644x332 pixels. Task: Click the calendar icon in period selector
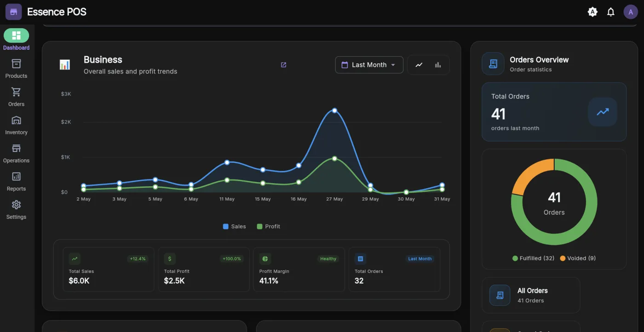pos(345,65)
